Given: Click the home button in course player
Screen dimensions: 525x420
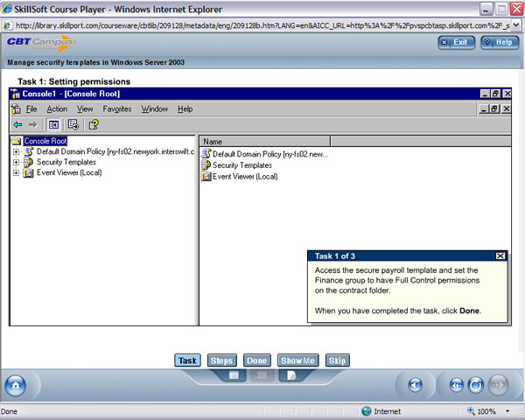Looking at the screenshot, I should [16, 385].
